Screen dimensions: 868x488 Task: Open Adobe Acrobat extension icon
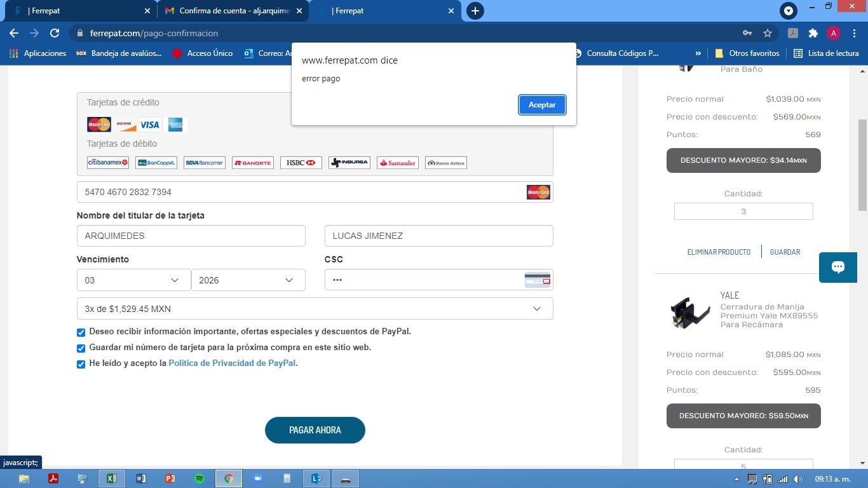(793, 33)
